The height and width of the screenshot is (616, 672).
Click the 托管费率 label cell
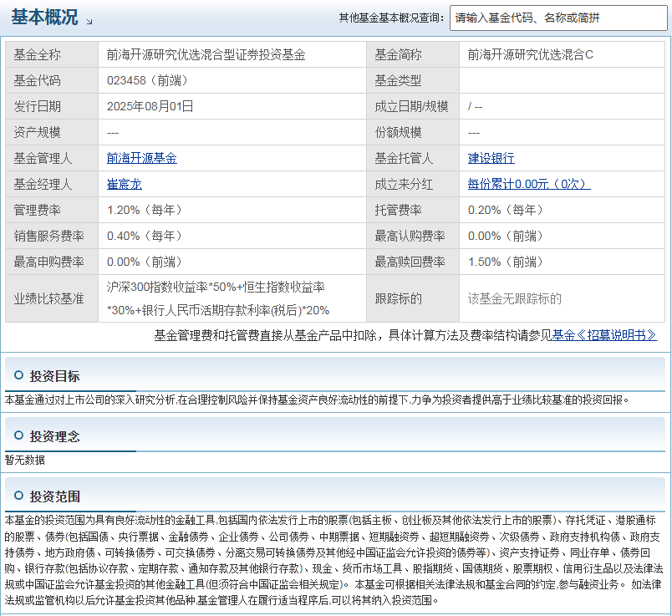tap(413, 210)
